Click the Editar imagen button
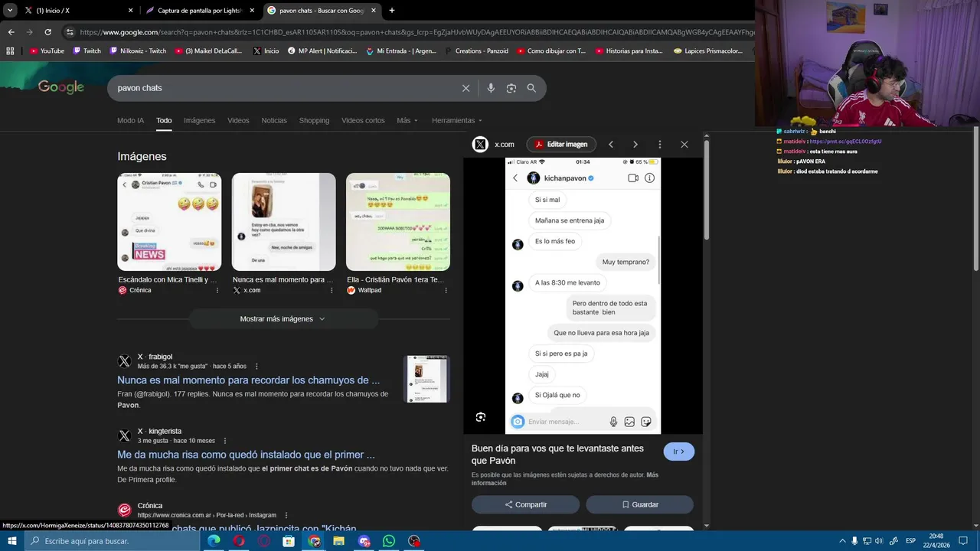Screen dimensions: 980x551 [x=561, y=144]
